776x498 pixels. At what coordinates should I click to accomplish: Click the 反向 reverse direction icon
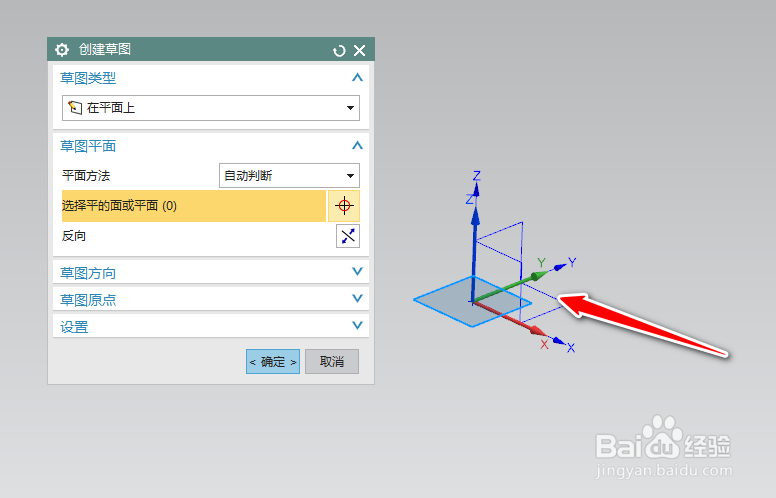coord(348,236)
